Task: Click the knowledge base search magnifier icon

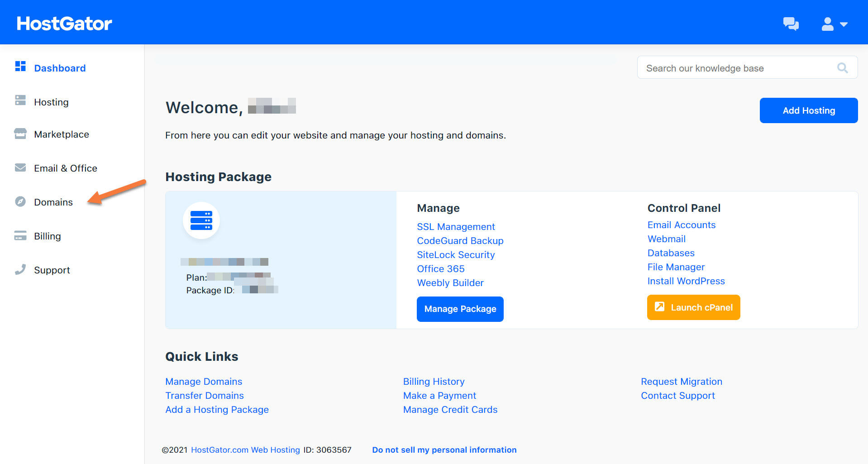Action: click(x=842, y=68)
